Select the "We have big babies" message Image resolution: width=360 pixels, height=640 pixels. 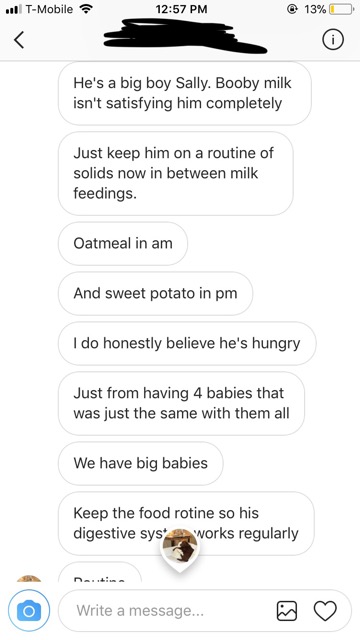[141, 463]
